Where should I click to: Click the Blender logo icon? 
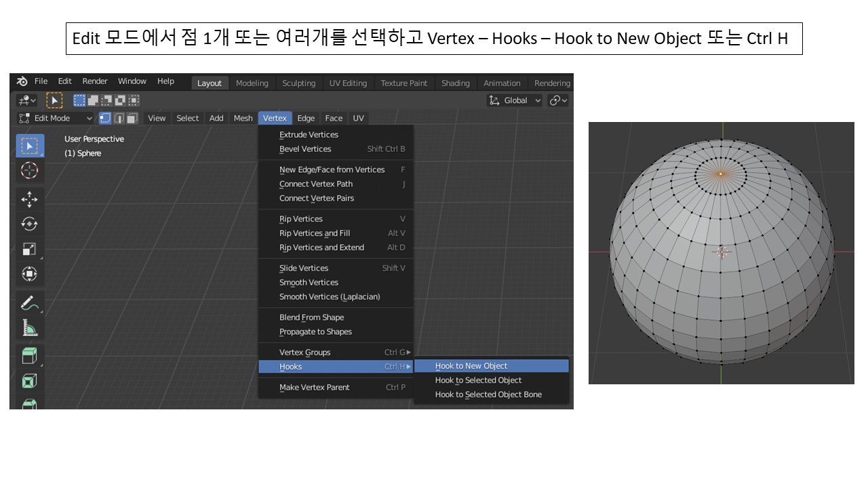pos(22,81)
